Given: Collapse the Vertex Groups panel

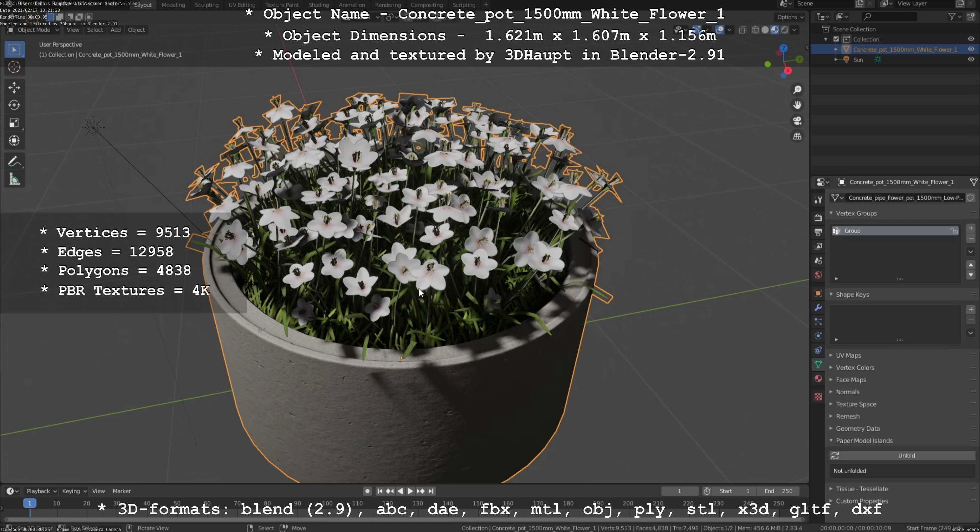Looking at the screenshot, I should [x=831, y=213].
